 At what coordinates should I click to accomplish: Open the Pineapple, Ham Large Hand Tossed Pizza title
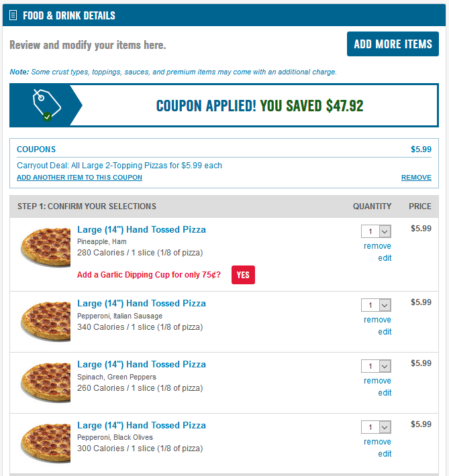(x=142, y=229)
